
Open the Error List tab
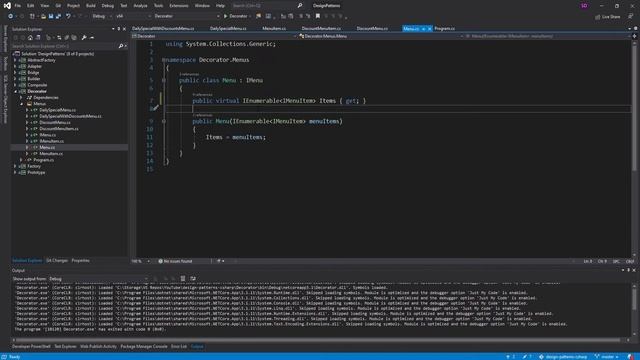178,347
